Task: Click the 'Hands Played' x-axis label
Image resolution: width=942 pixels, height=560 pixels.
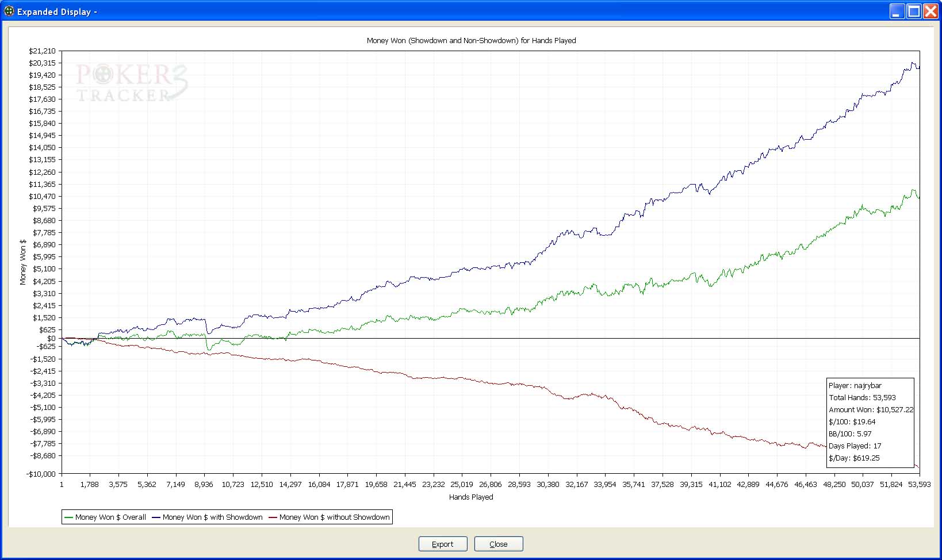Action: tap(471, 497)
